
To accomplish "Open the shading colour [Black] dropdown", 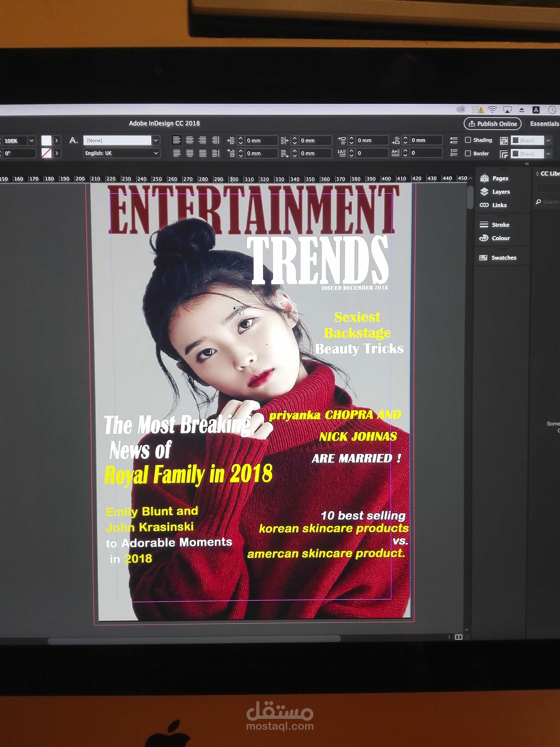I will [549, 140].
